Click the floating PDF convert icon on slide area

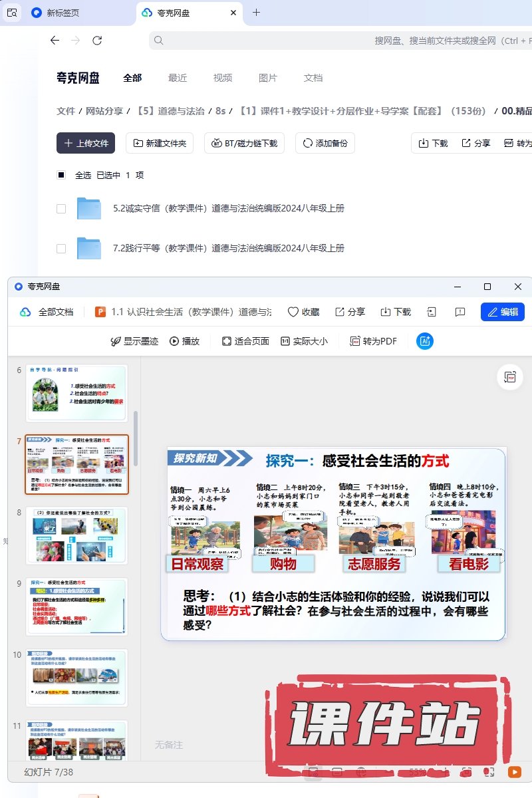[511, 377]
